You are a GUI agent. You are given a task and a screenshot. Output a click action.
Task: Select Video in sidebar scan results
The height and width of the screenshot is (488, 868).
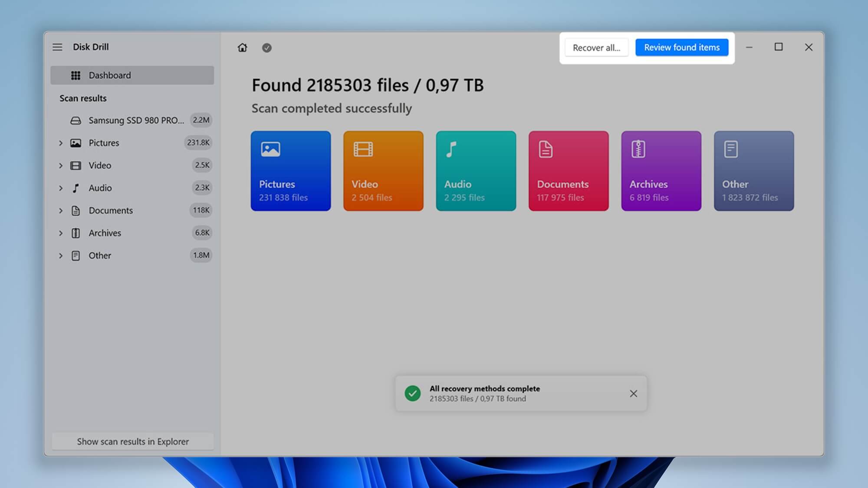pos(132,165)
